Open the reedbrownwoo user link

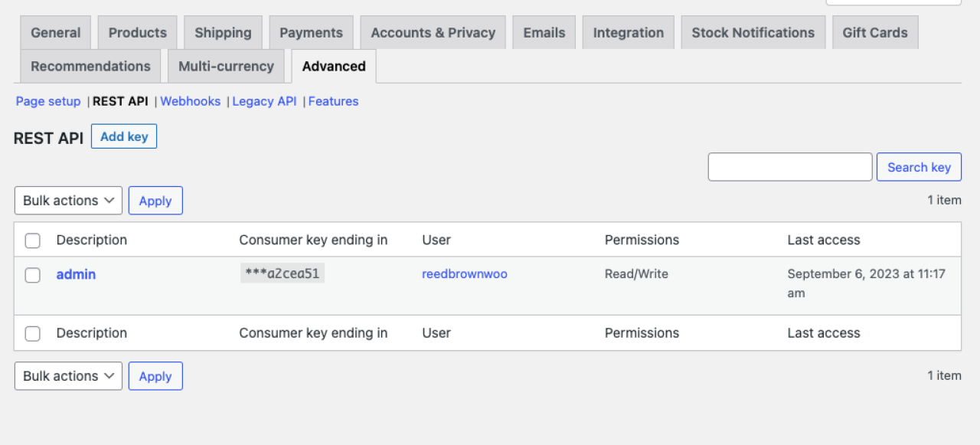(465, 274)
